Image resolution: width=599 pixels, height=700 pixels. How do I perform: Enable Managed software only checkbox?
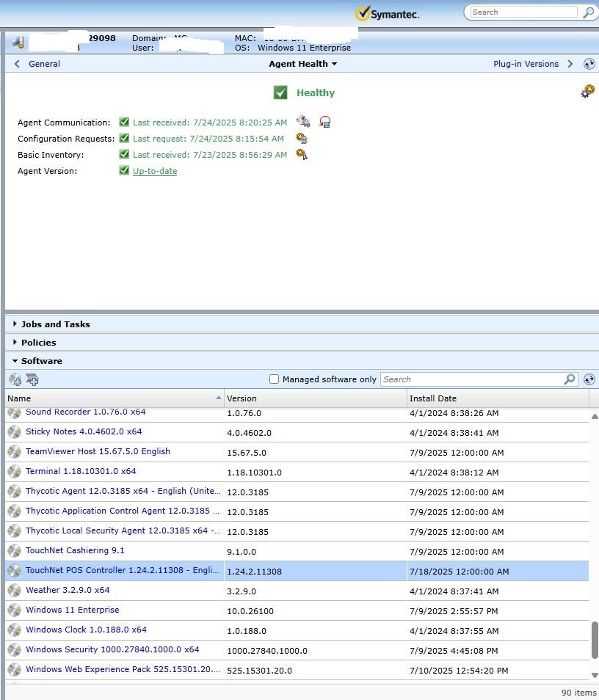tap(275, 379)
